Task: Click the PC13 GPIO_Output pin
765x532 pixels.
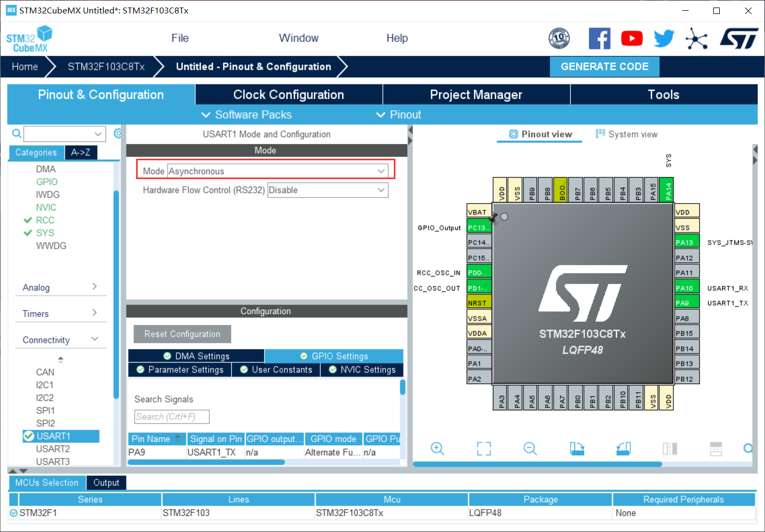Action: pos(479,227)
